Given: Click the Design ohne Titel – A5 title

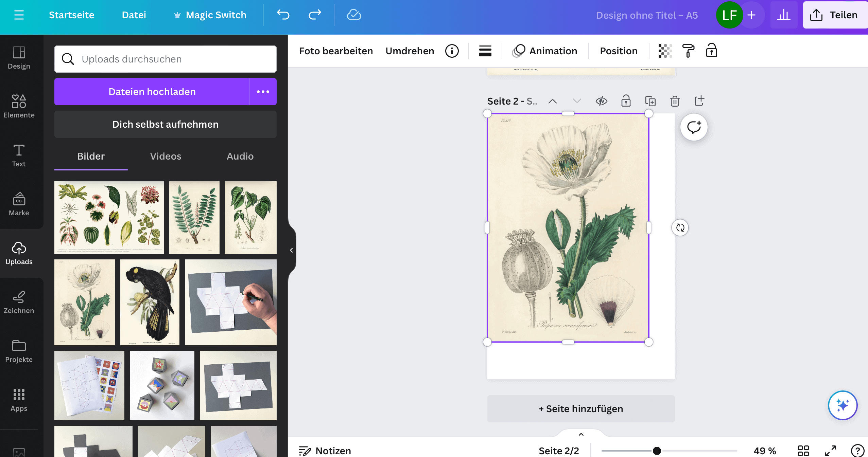Looking at the screenshot, I should click(647, 15).
